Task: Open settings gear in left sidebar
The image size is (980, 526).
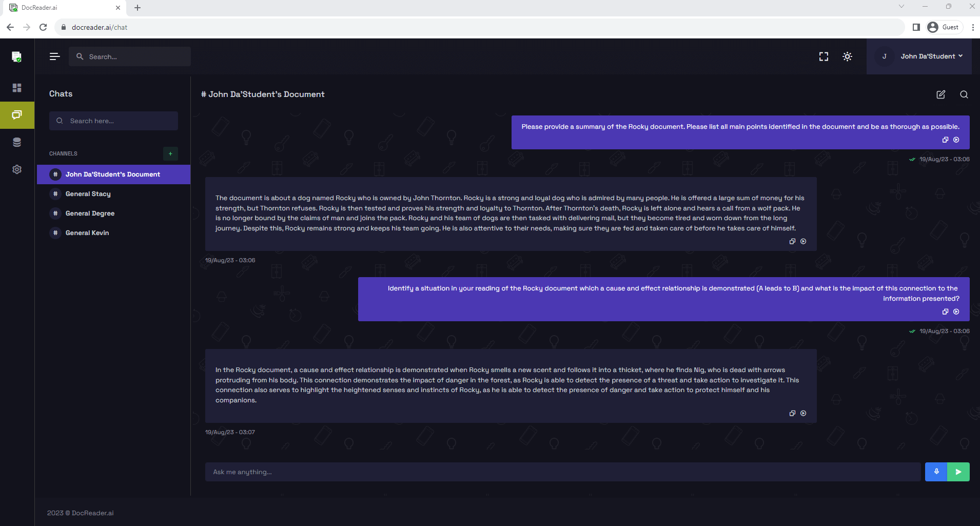Action: tap(17, 169)
